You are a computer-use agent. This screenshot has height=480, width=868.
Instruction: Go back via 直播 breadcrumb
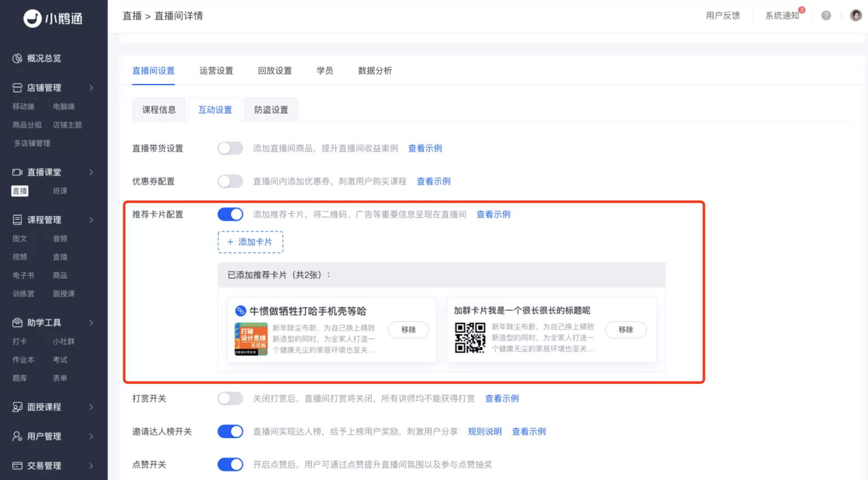click(132, 16)
